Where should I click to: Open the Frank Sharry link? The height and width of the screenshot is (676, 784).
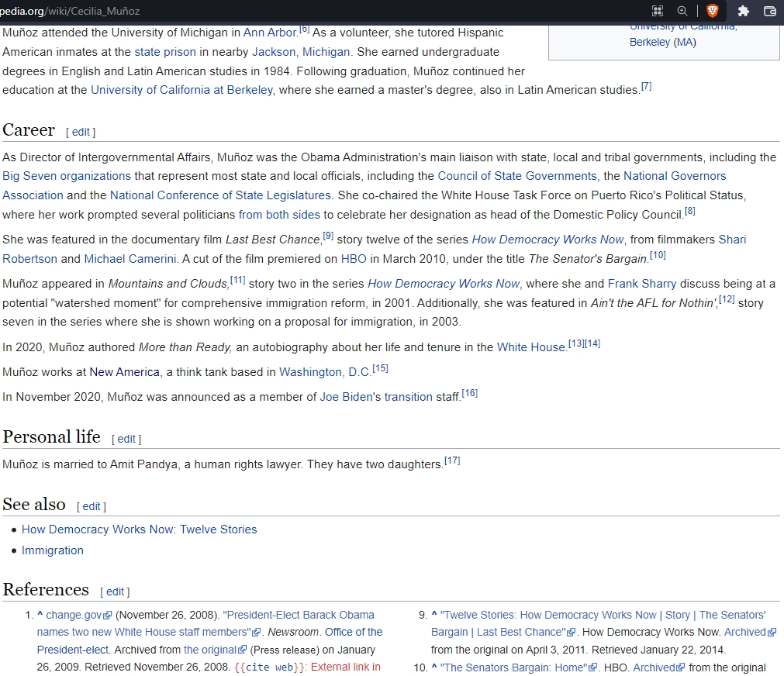642,284
